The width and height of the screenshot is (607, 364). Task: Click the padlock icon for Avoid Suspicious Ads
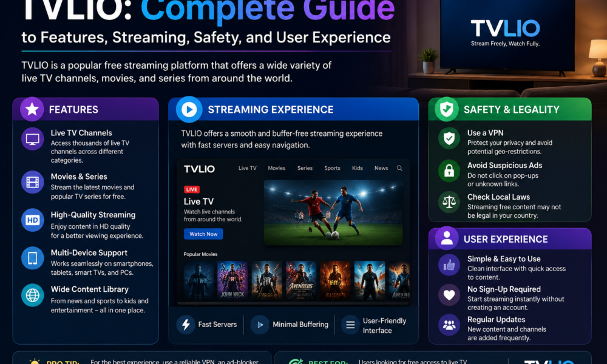pyautogui.click(x=449, y=170)
